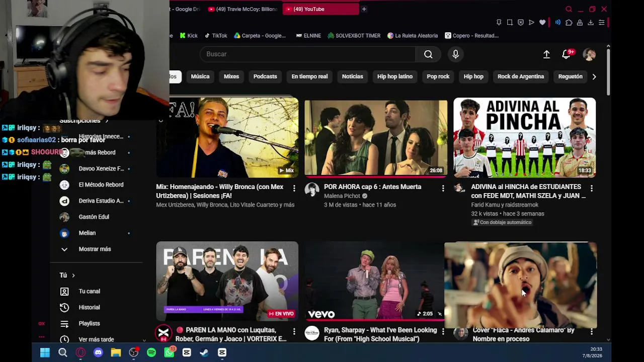Filter by Mixes chip
The height and width of the screenshot is (362, 644).
pyautogui.click(x=231, y=76)
